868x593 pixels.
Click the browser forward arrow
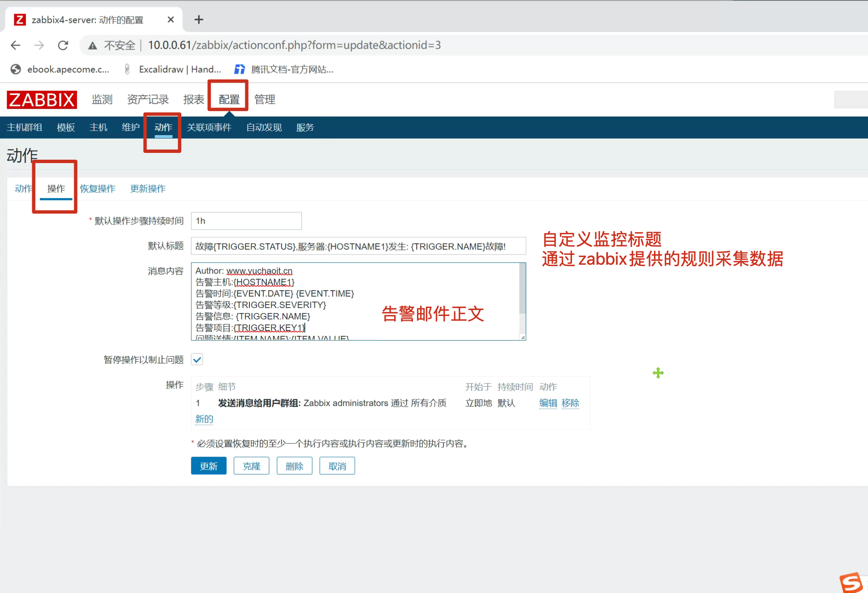(x=39, y=45)
